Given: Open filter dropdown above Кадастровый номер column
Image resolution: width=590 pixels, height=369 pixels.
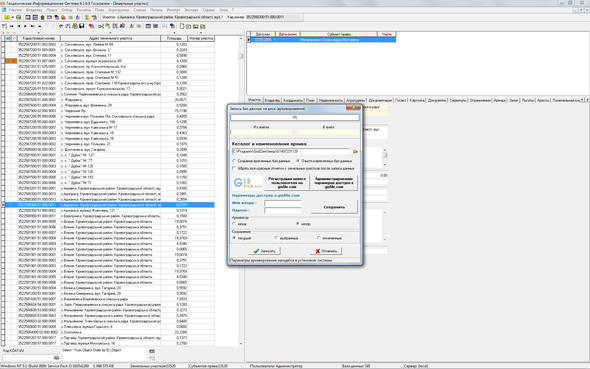Looking at the screenshot, I should coord(39,33).
